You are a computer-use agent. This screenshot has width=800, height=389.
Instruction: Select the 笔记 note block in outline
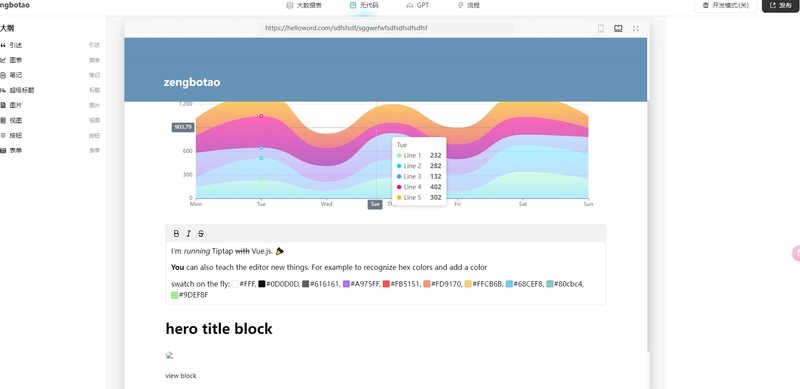50,75
